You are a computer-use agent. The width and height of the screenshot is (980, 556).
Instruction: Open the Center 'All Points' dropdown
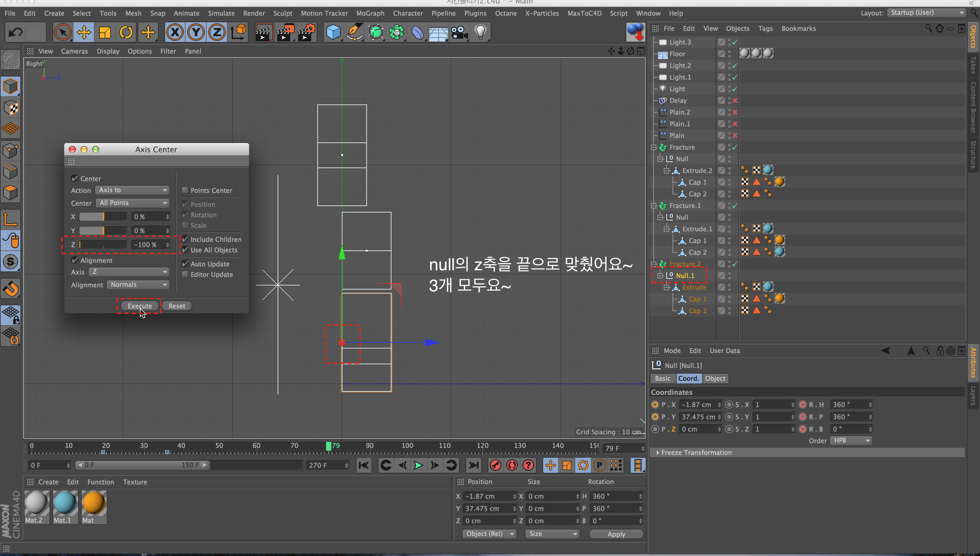[x=132, y=203]
